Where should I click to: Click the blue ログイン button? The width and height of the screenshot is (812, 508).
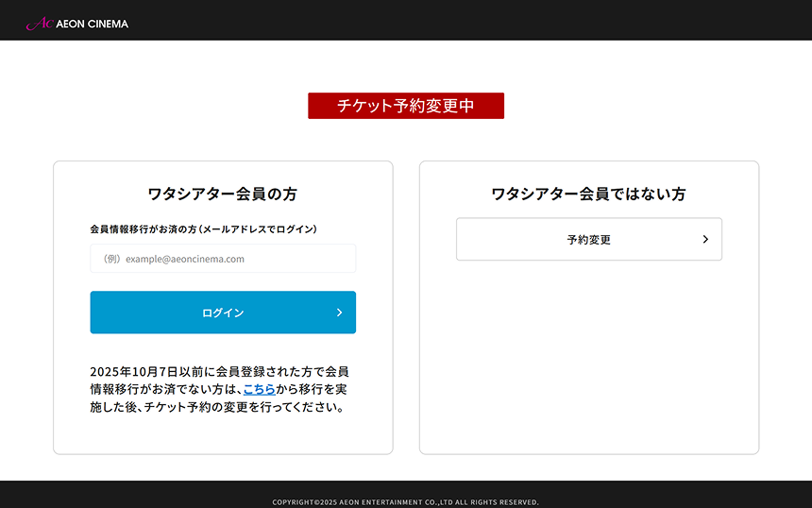coord(223,313)
